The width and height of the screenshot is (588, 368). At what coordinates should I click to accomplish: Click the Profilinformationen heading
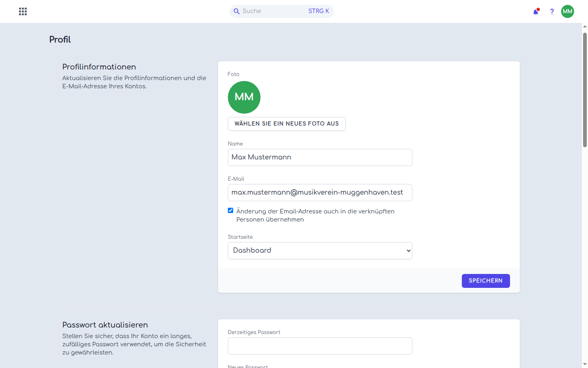coord(99,67)
